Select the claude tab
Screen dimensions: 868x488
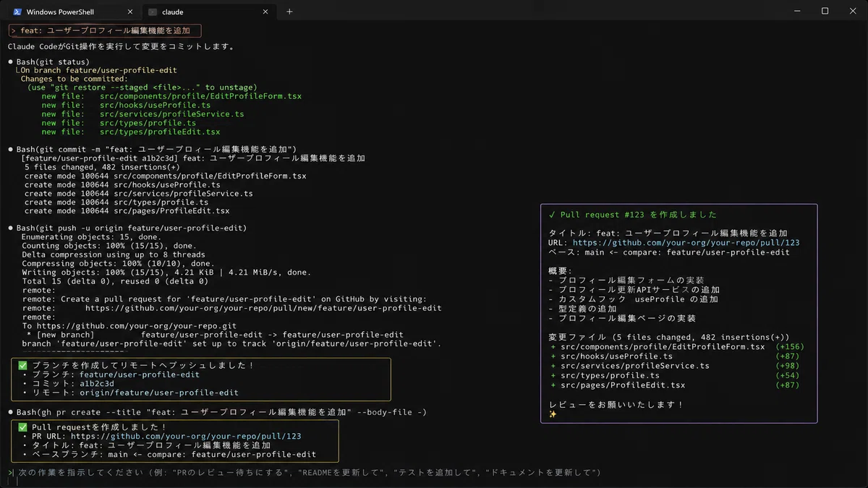pyautogui.click(x=208, y=12)
